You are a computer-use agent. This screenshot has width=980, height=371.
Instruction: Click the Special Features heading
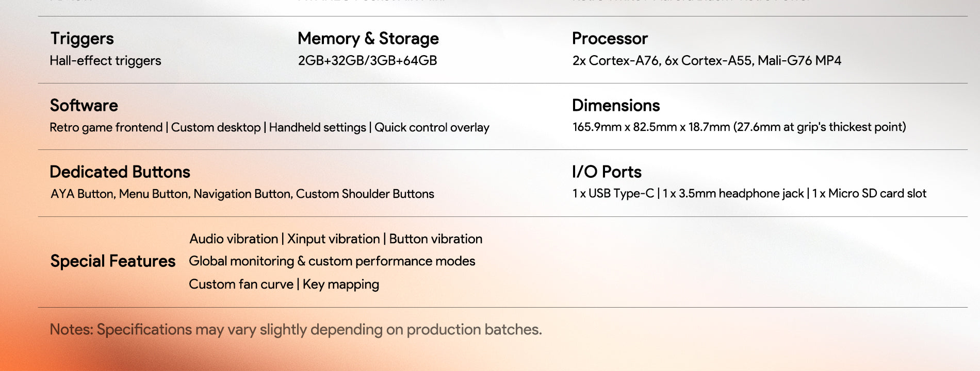[113, 261]
